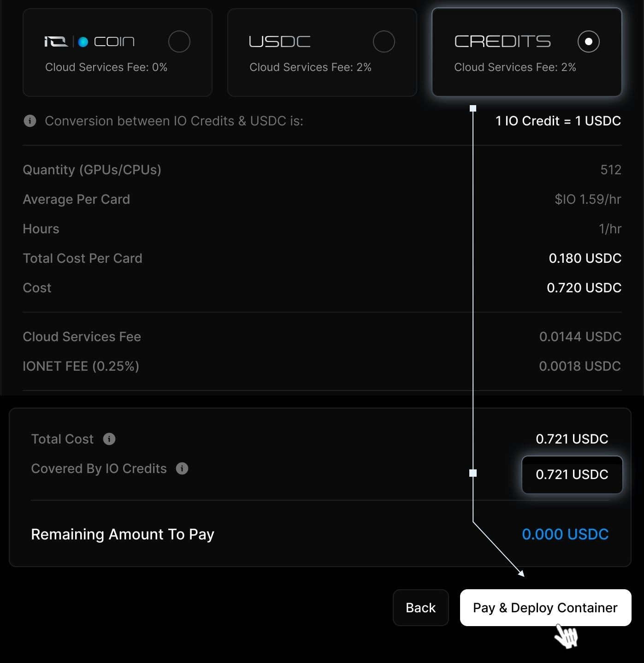
Task: Click the square marker handle near Covered By IO Credits
Action: 473,473
